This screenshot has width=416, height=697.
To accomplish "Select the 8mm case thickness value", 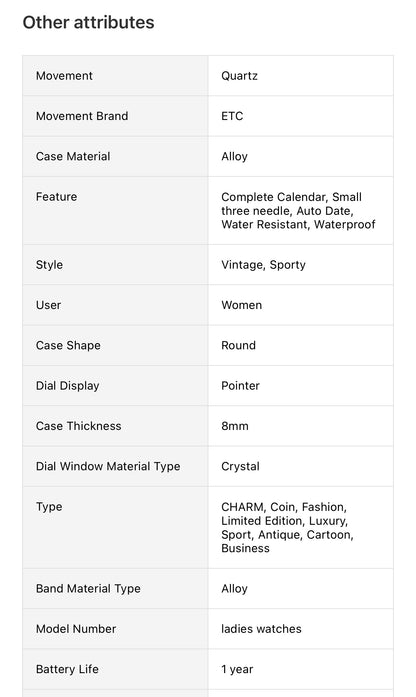I will tap(235, 426).
